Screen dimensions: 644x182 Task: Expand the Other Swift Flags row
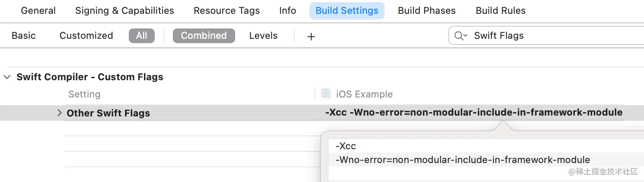coord(60,113)
